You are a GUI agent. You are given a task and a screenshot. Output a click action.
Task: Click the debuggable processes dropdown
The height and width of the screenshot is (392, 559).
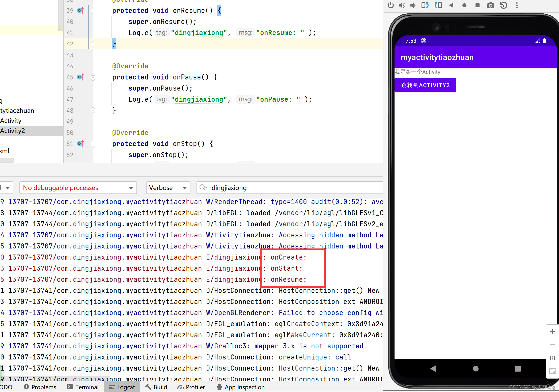tap(78, 188)
